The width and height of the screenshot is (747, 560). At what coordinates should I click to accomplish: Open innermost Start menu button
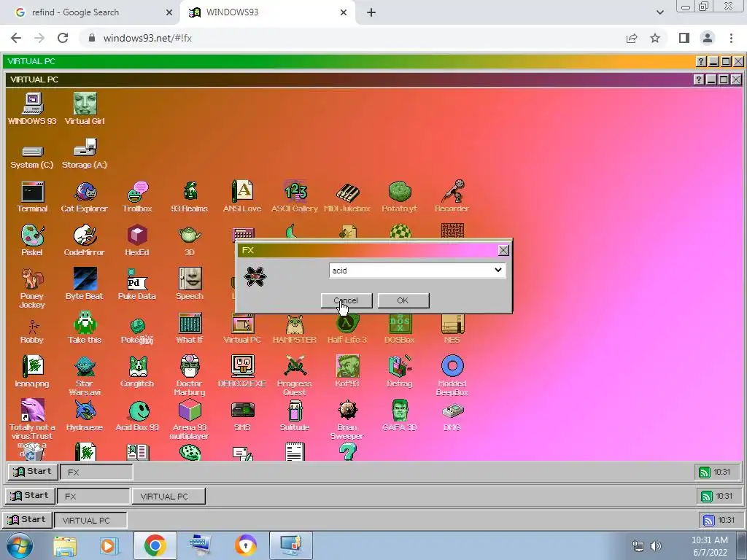tap(32, 472)
